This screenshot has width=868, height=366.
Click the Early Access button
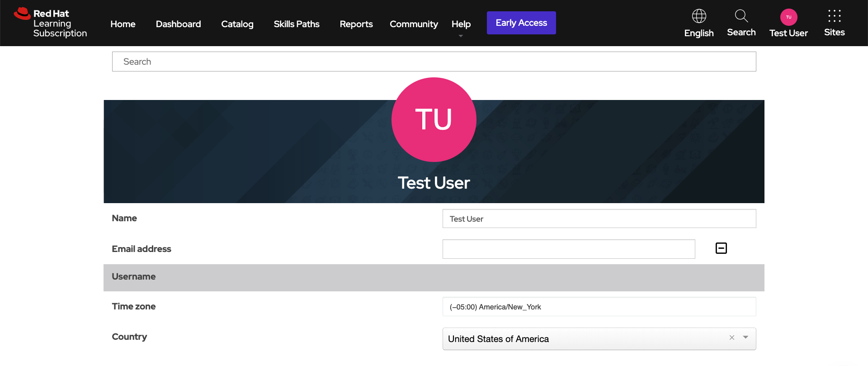point(521,23)
